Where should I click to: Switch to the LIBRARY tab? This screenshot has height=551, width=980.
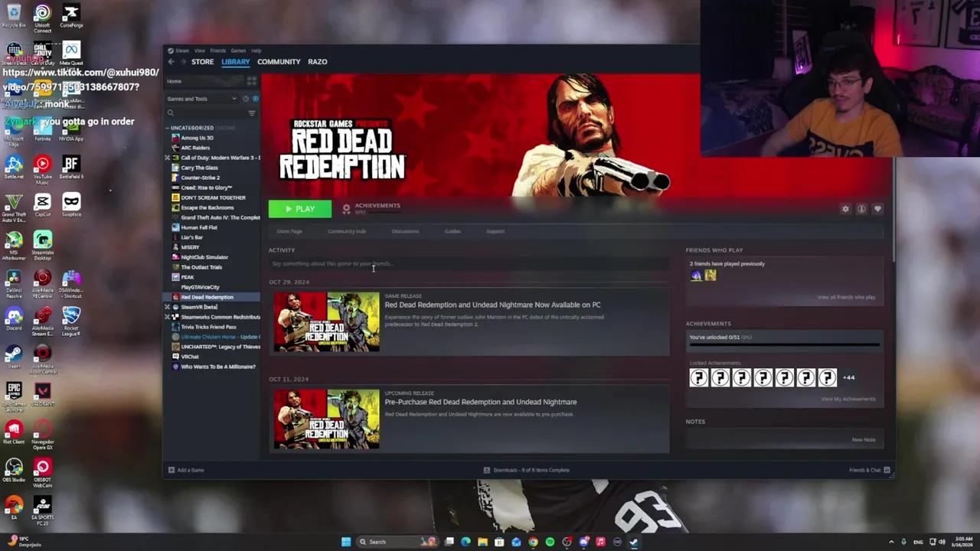pos(235,62)
